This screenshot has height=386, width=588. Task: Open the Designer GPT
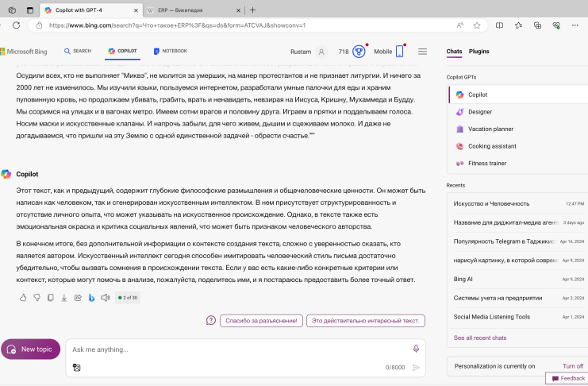point(518,112)
